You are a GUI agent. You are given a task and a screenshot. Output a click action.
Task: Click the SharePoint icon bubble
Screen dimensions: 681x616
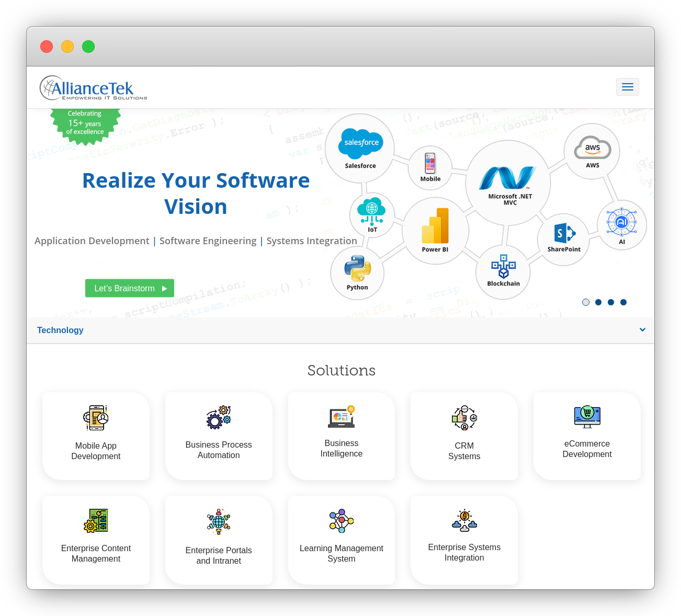coord(563,239)
